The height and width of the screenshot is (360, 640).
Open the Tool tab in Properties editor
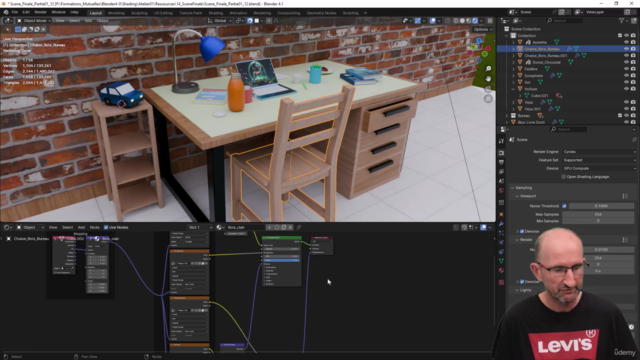point(501,141)
